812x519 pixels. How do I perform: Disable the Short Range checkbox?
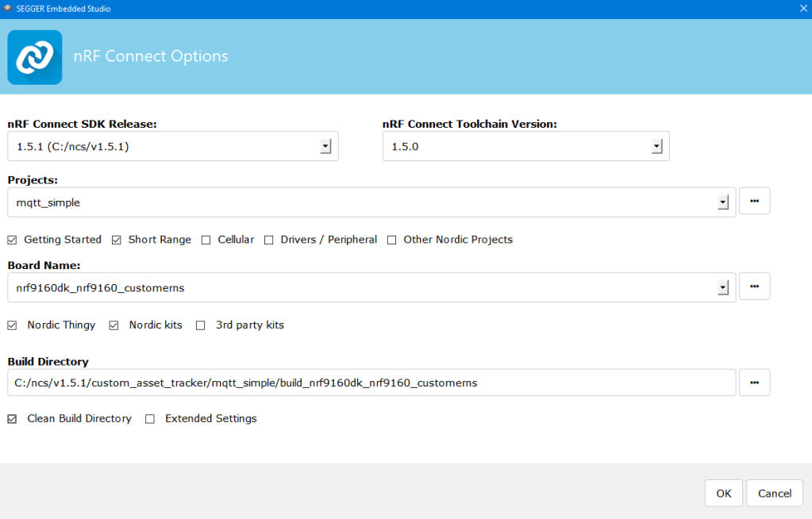coord(117,240)
